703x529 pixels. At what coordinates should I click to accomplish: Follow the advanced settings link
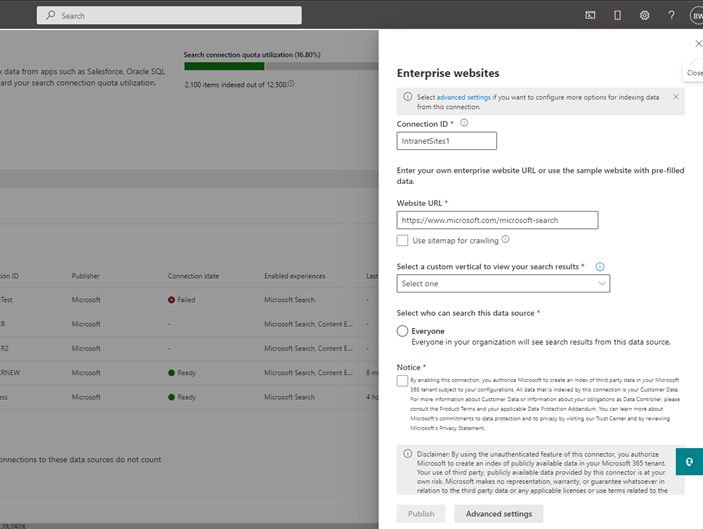pyautogui.click(x=464, y=97)
